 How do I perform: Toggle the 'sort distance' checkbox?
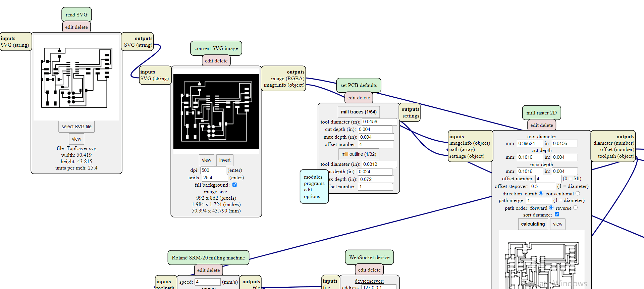(557, 214)
